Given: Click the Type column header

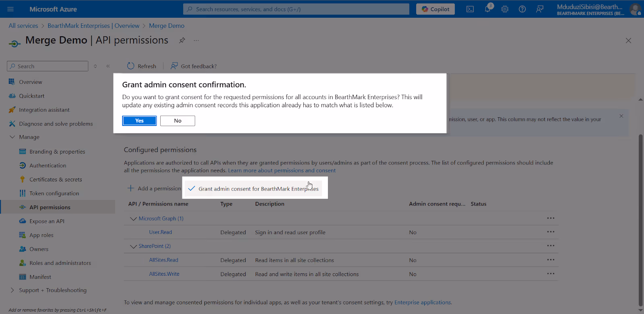Looking at the screenshot, I should [x=226, y=204].
